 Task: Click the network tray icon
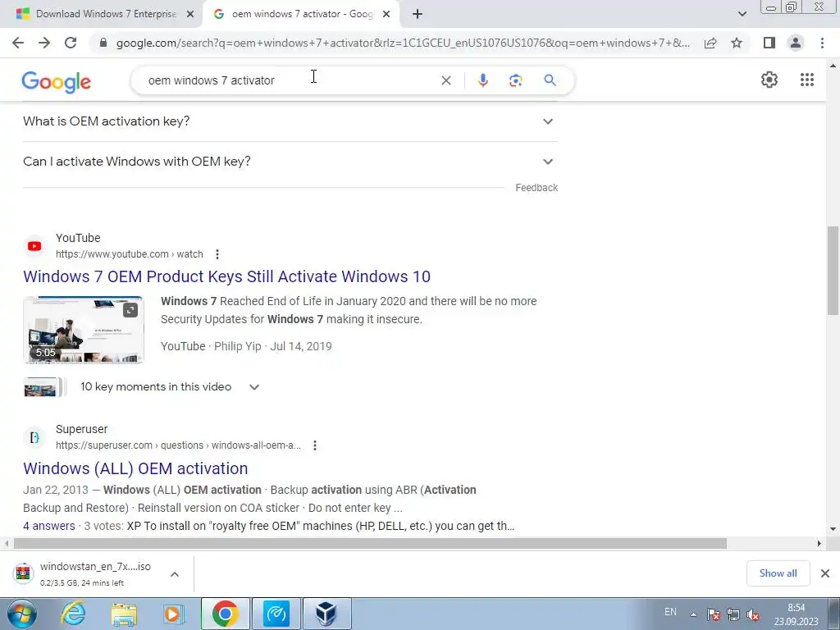[733, 614]
